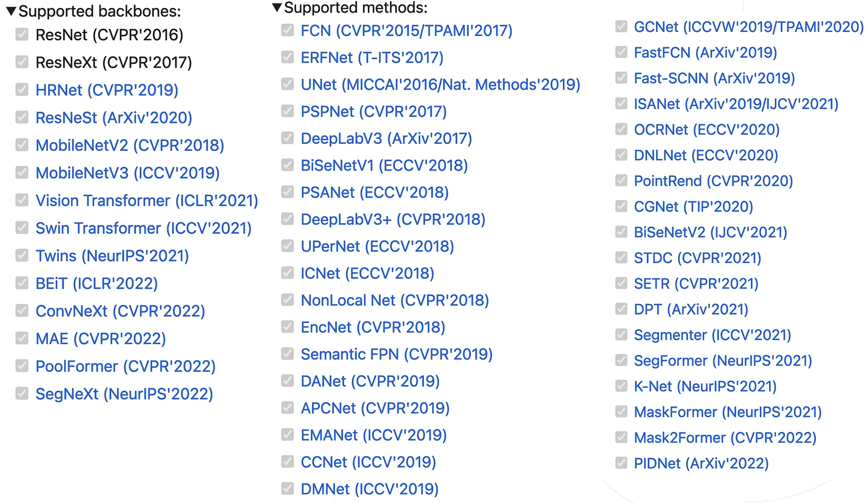The height and width of the screenshot is (503, 868).
Task: Open the Vision Transformer (ICLR'2021) link
Action: click(147, 201)
